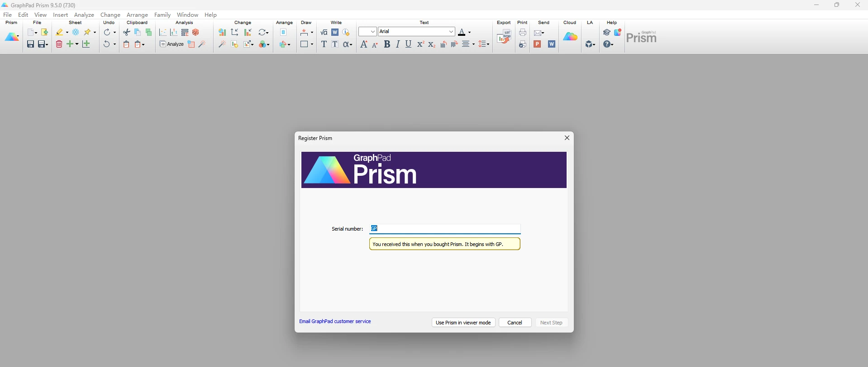Screen dimensions: 868x367
Task: Click Email GraphPad customer service link
Action: (335, 321)
